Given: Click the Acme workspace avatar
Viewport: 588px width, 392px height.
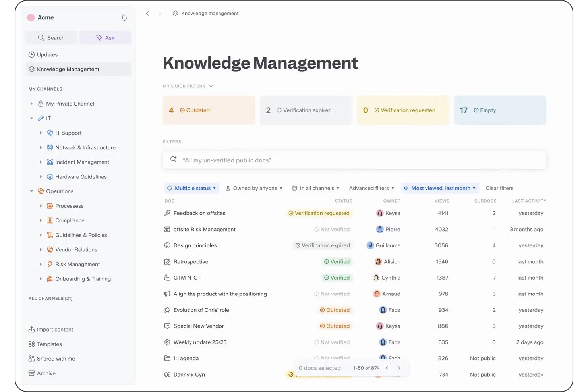Looking at the screenshot, I should pos(31,17).
